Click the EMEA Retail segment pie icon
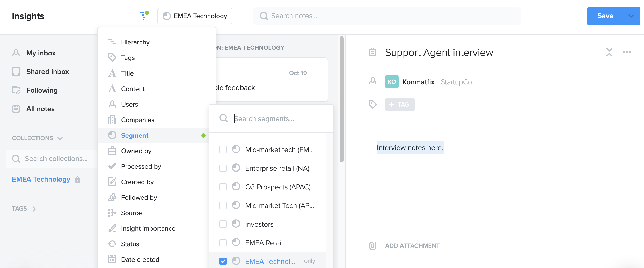The height and width of the screenshot is (268, 644). point(236,242)
